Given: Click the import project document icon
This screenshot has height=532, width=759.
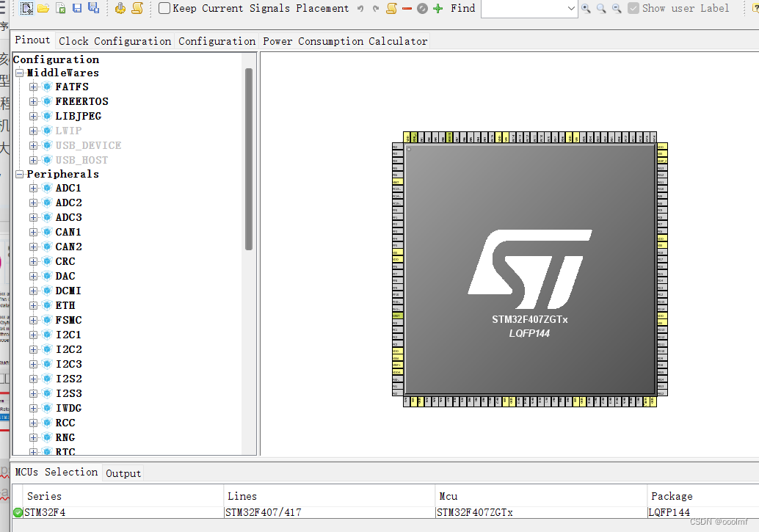Looking at the screenshot, I should [x=60, y=8].
